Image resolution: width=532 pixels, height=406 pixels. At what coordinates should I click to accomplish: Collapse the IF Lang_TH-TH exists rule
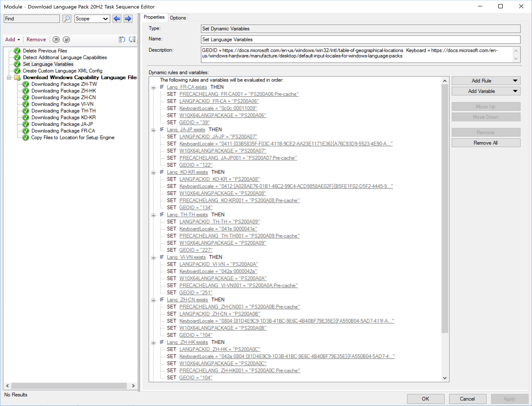[153, 215]
